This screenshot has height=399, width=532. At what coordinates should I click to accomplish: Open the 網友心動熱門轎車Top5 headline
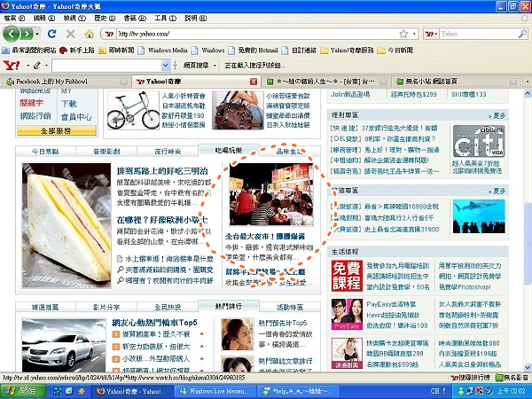tap(154, 323)
